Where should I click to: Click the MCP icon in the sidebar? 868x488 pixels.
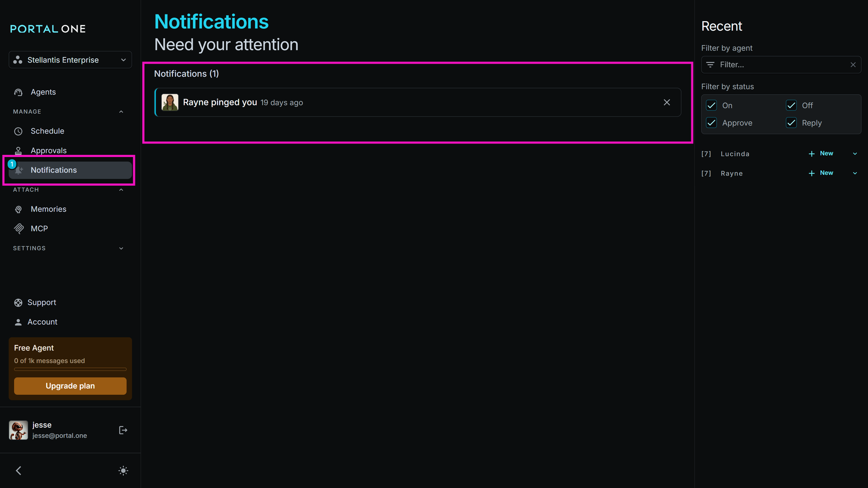(x=19, y=229)
